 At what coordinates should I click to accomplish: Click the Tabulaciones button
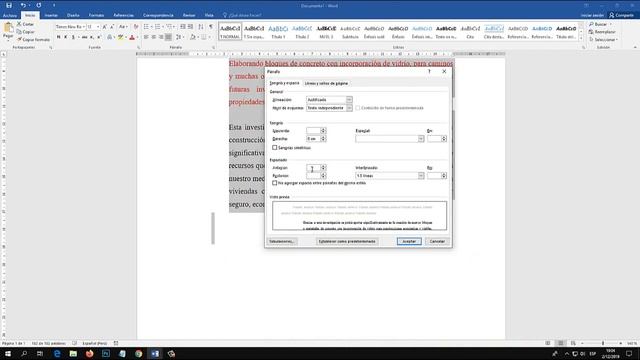pos(282,241)
